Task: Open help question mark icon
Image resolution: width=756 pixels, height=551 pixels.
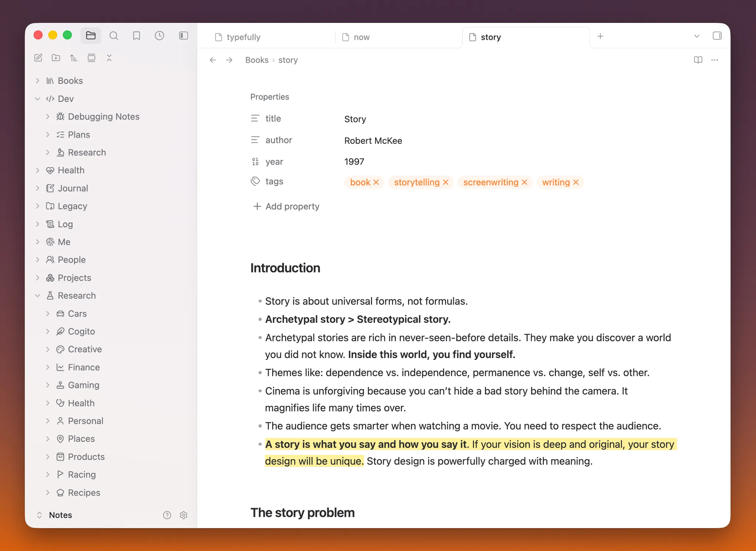Action: click(x=167, y=515)
